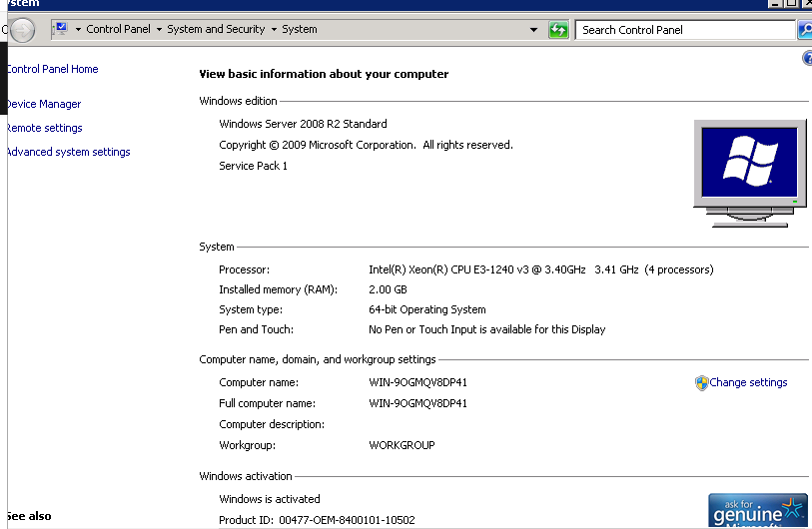This screenshot has width=812, height=529.
Task: Open Device Manager link
Action: point(44,104)
